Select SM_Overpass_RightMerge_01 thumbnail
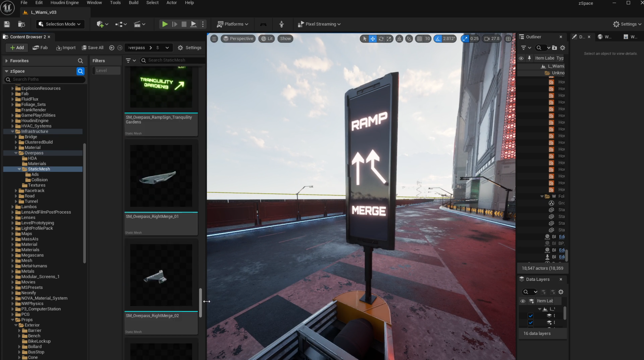 point(161,176)
